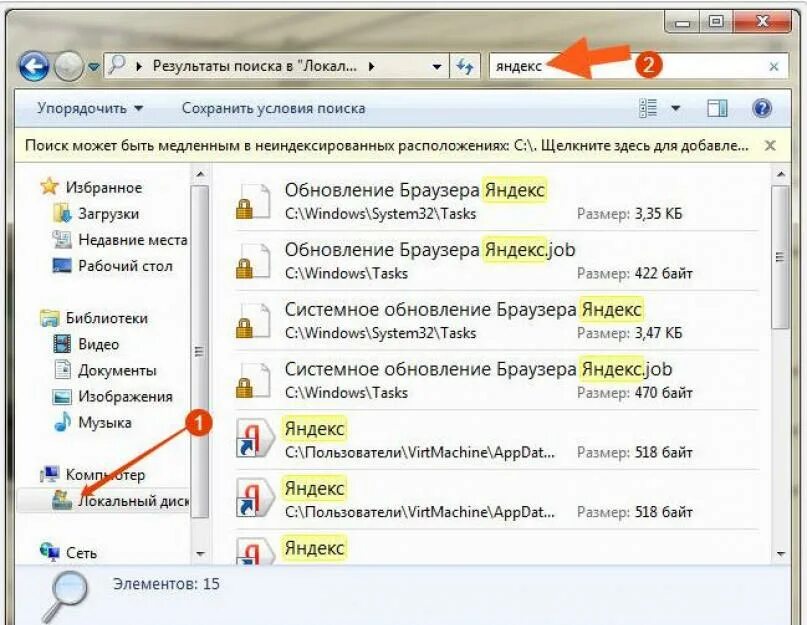Image resolution: width=807 pixels, height=625 pixels.
Task: Click locked file icon of 470 байт result
Action: (x=253, y=381)
